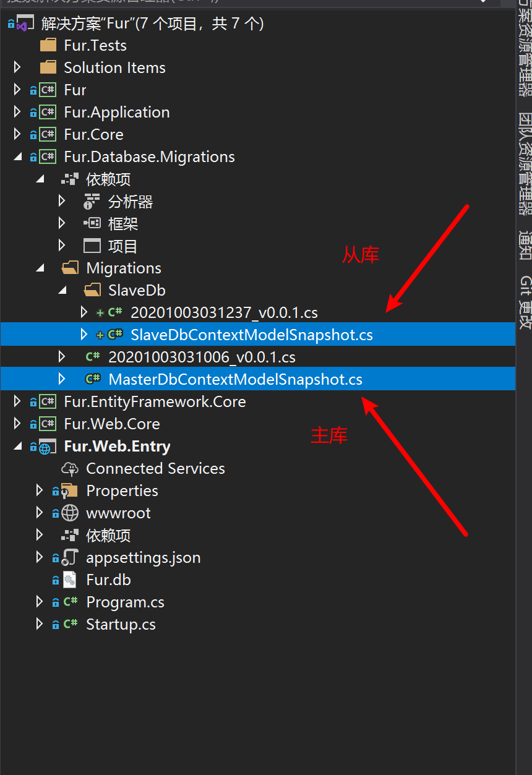Open the Git 更改 side tab
Image resolution: width=532 pixels, height=775 pixels.
(525, 302)
